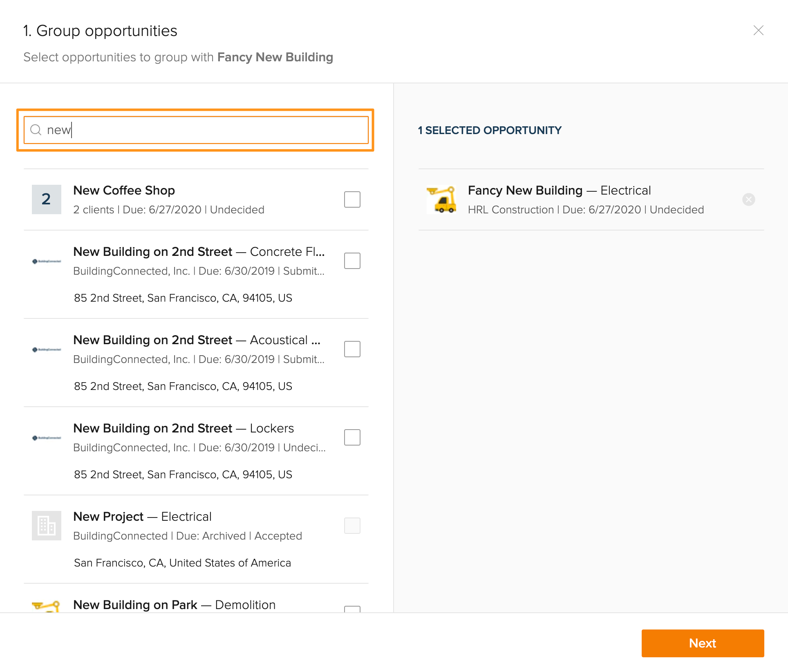Check the New Coffee Shop checkbox
This screenshot has height=672, width=788.
[352, 199]
